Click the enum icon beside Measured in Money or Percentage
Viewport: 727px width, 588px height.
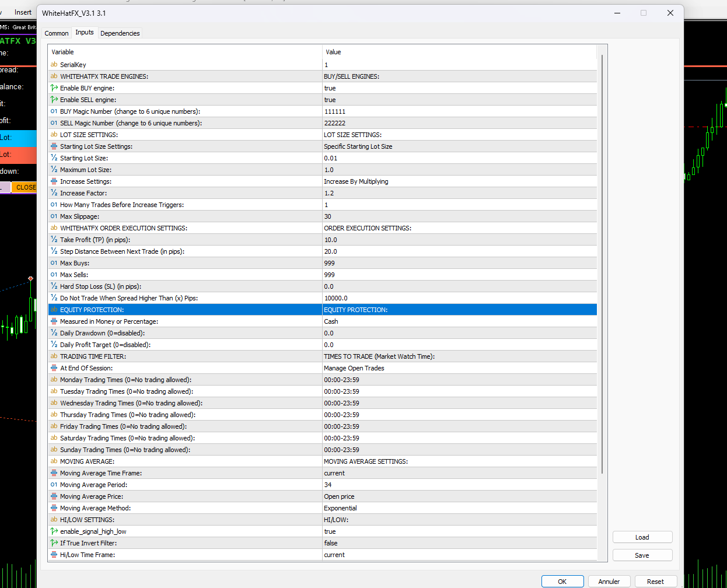coord(54,321)
